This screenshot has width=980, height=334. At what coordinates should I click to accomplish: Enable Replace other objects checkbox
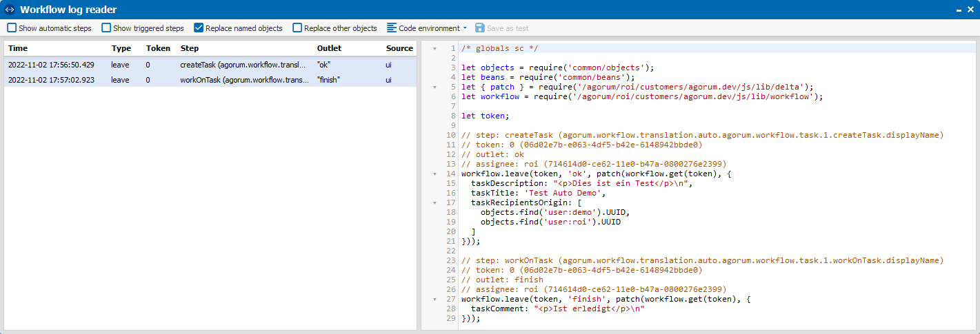pos(297,28)
